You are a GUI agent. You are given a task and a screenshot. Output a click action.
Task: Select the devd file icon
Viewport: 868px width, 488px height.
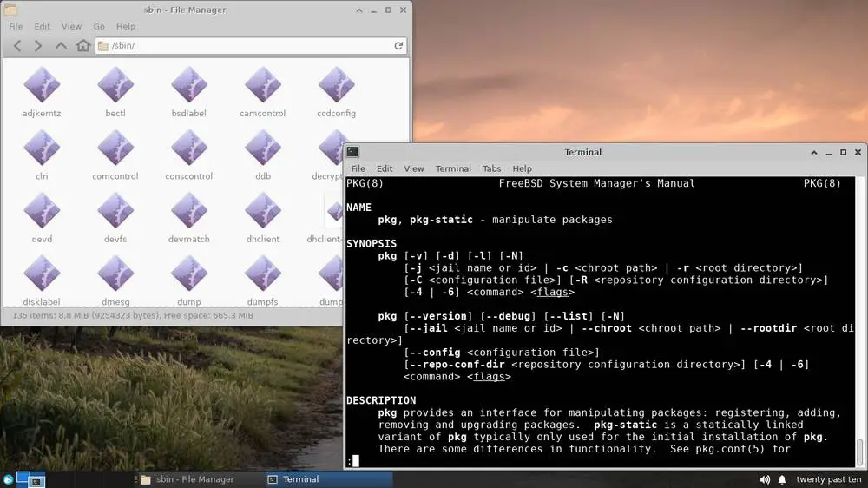coord(42,210)
